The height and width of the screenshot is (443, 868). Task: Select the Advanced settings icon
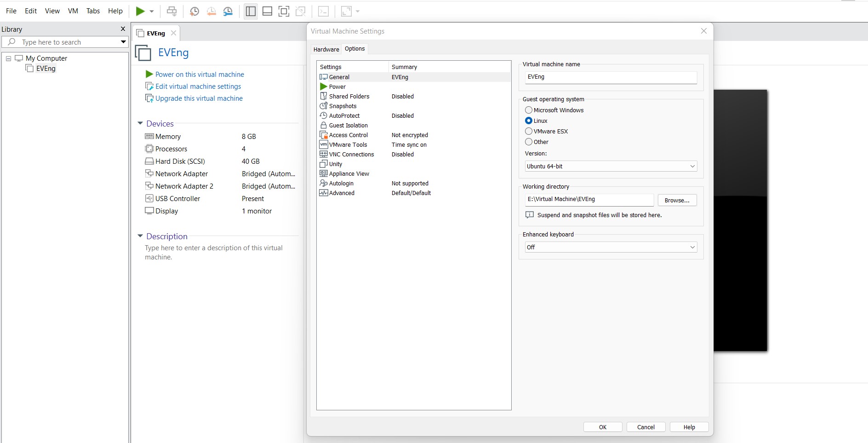coord(324,193)
